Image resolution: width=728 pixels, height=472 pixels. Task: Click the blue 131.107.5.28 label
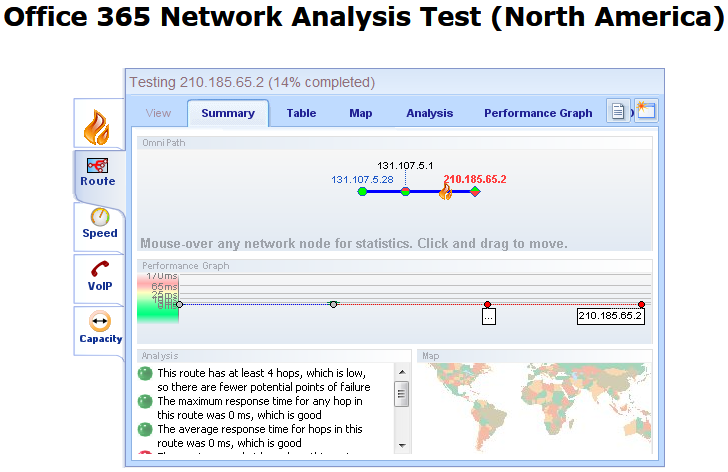(x=362, y=180)
